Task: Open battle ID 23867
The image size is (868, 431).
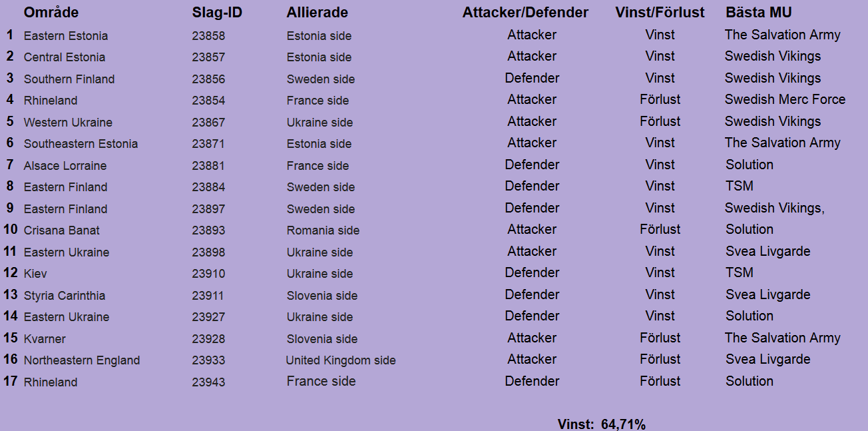Action: 208,123
